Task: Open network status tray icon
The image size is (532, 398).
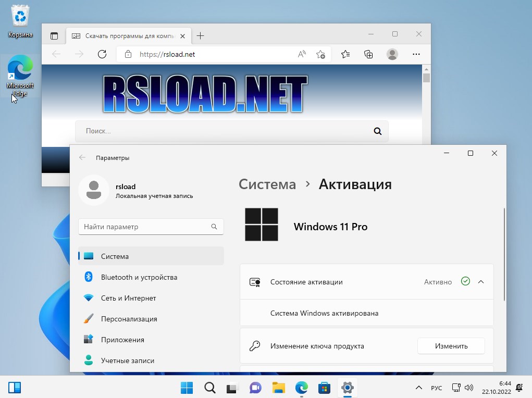Action: click(456, 388)
